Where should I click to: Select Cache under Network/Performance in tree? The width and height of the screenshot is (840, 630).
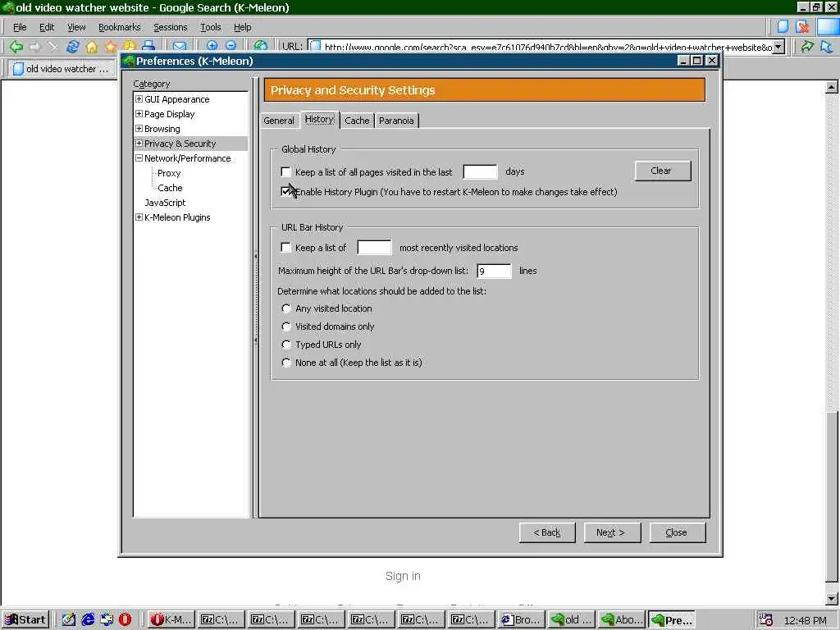(170, 188)
